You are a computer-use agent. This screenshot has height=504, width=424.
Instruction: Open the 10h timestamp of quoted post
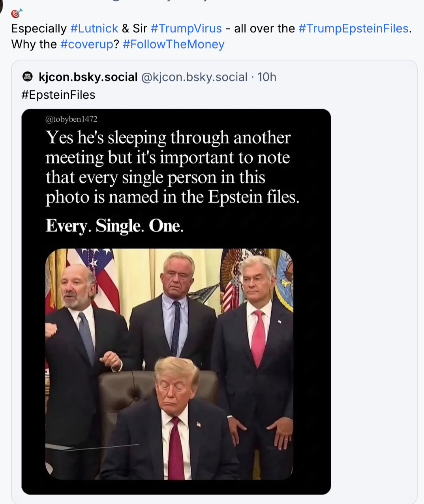(x=267, y=77)
